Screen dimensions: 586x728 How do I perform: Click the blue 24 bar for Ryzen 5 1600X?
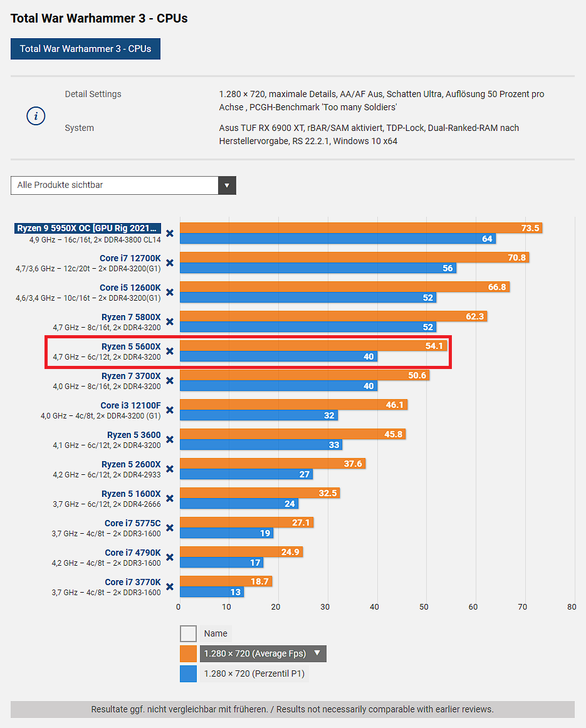coord(239,504)
